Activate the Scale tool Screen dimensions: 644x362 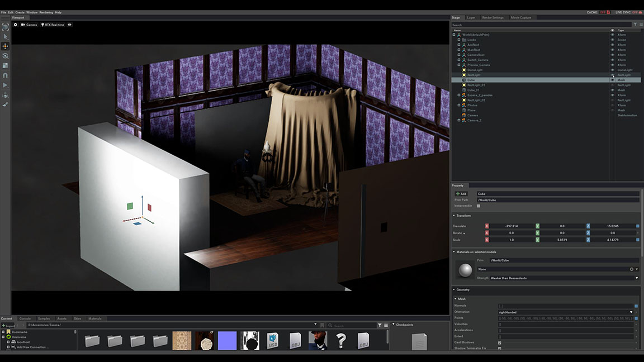[6, 66]
